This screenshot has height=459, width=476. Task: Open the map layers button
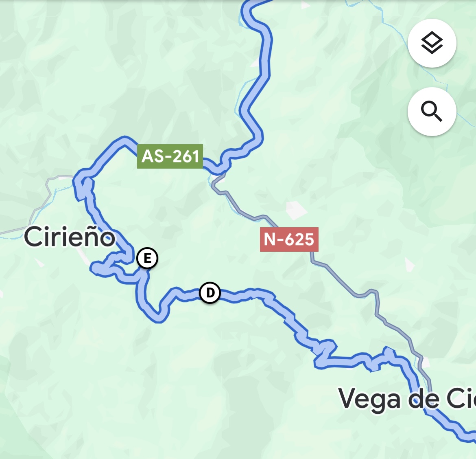pos(432,43)
